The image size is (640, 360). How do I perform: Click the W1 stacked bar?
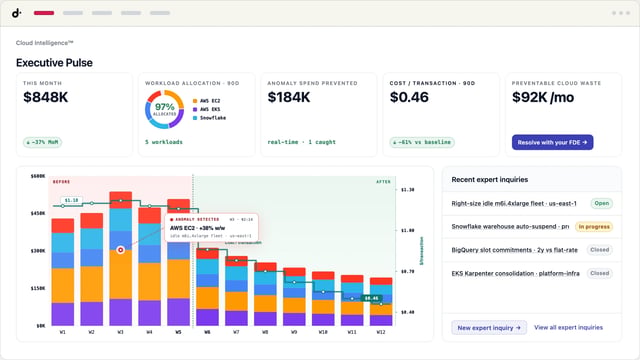[x=62, y=272]
